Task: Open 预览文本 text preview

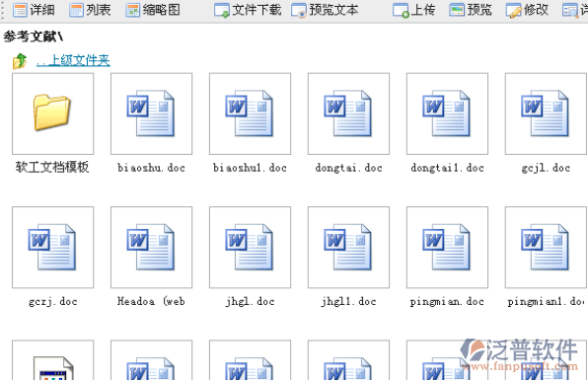Action: pos(325,10)
